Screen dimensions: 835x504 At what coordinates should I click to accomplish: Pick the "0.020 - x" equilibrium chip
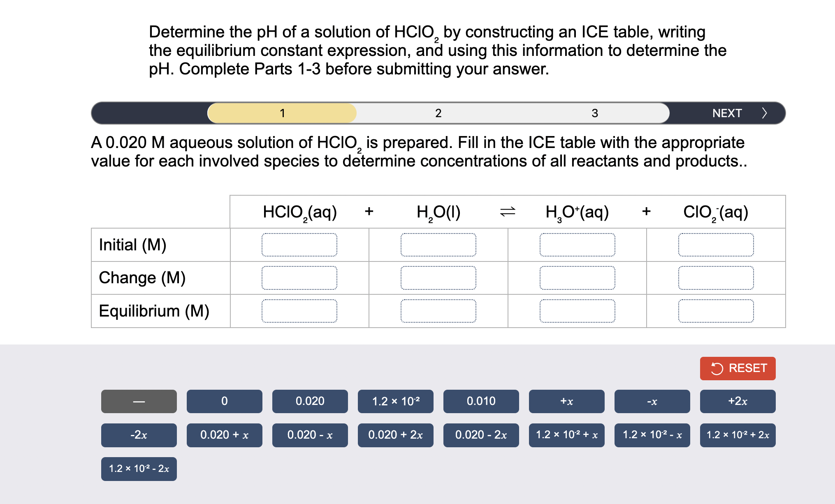[x=309, y=435]
